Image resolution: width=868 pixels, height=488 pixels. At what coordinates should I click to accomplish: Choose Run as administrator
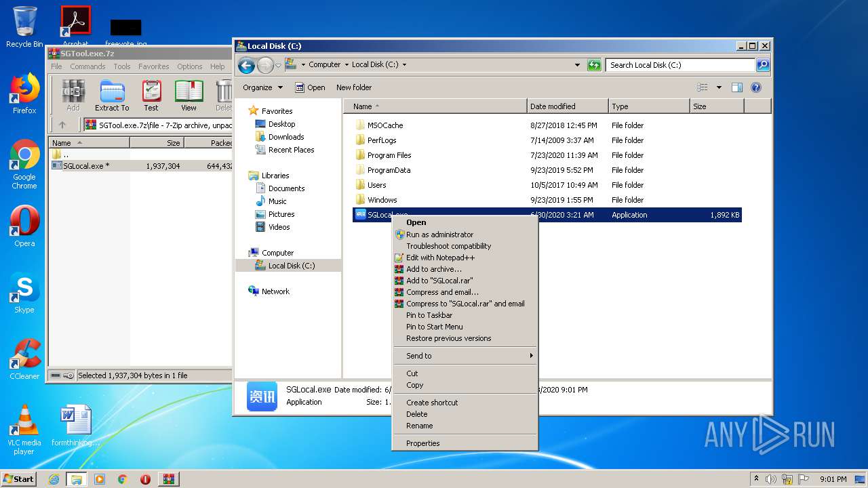pos(465,235)
